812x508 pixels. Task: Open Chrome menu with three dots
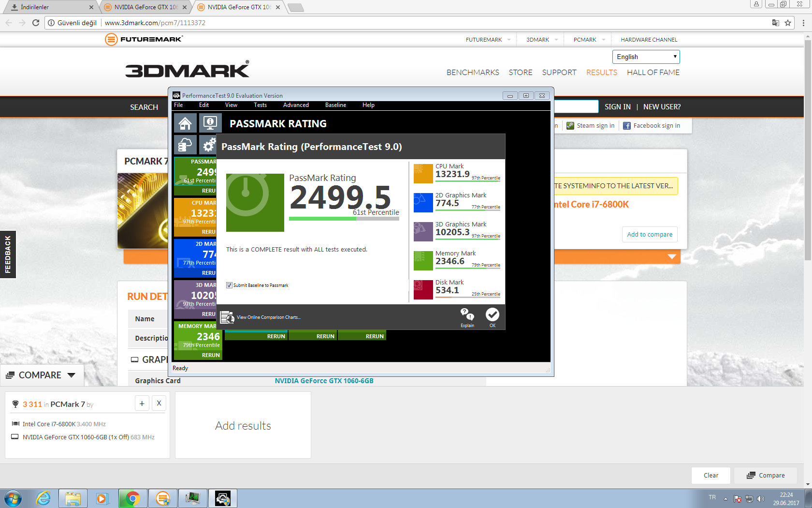[803, 23]
